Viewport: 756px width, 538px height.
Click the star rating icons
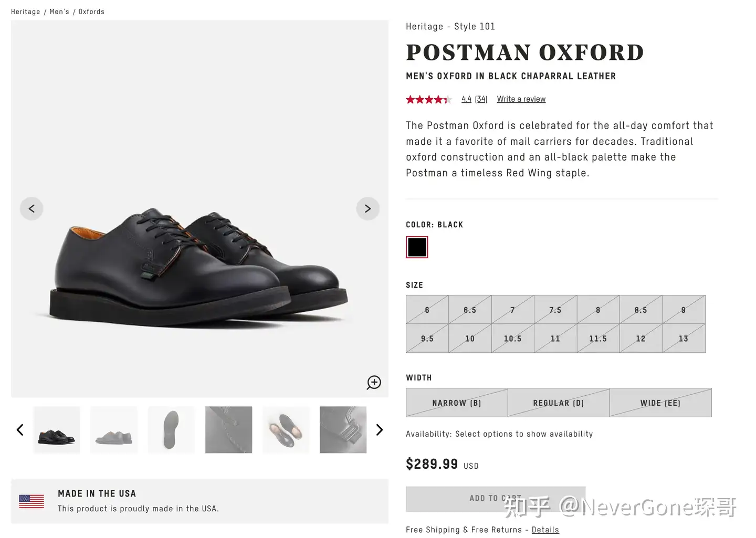(x=428, y=99)
